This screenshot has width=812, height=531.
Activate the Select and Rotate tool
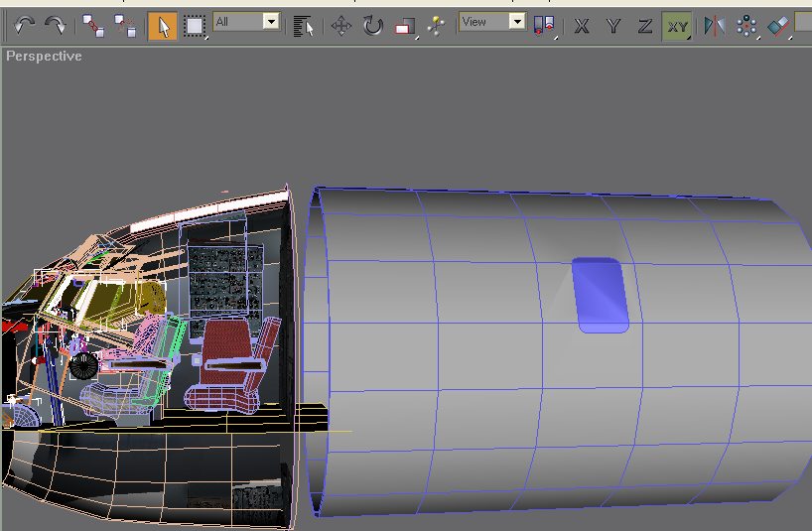(372, 26)
